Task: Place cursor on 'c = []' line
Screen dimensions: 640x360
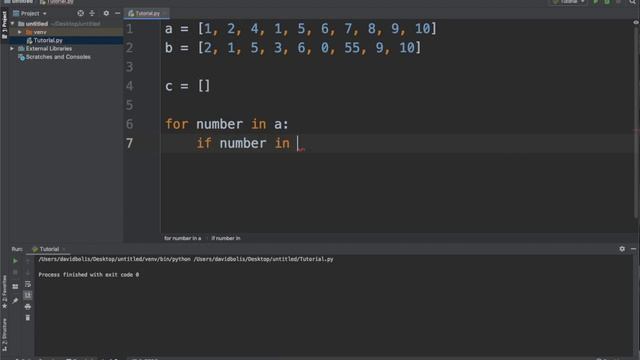Action: [x=188, y=86]
